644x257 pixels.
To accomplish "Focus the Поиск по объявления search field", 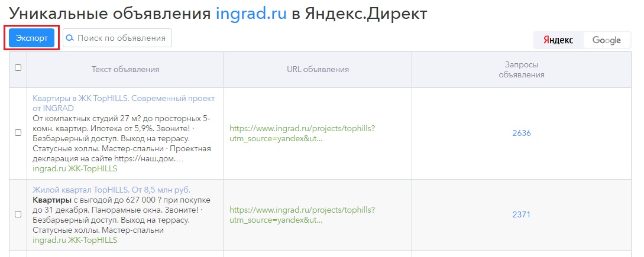I will (117, 38).
